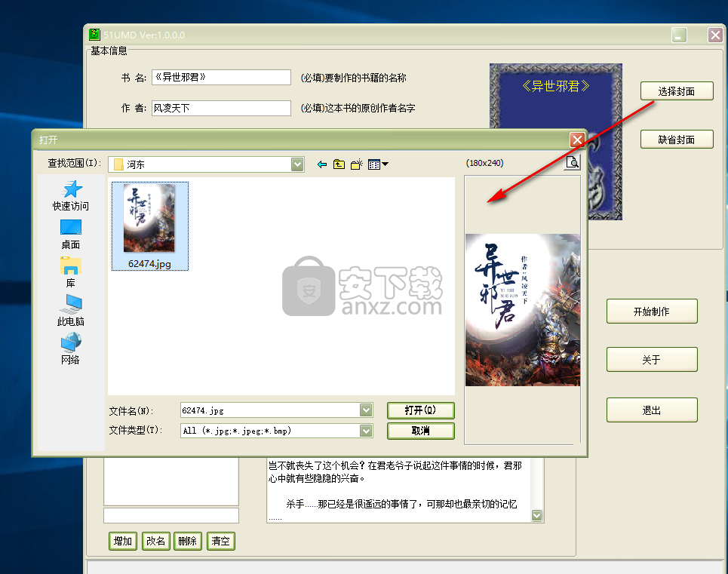Click the (180x240) size label
Image resolution: width=728 pixels, height=574 pixels.
click(x=485, y=163)
